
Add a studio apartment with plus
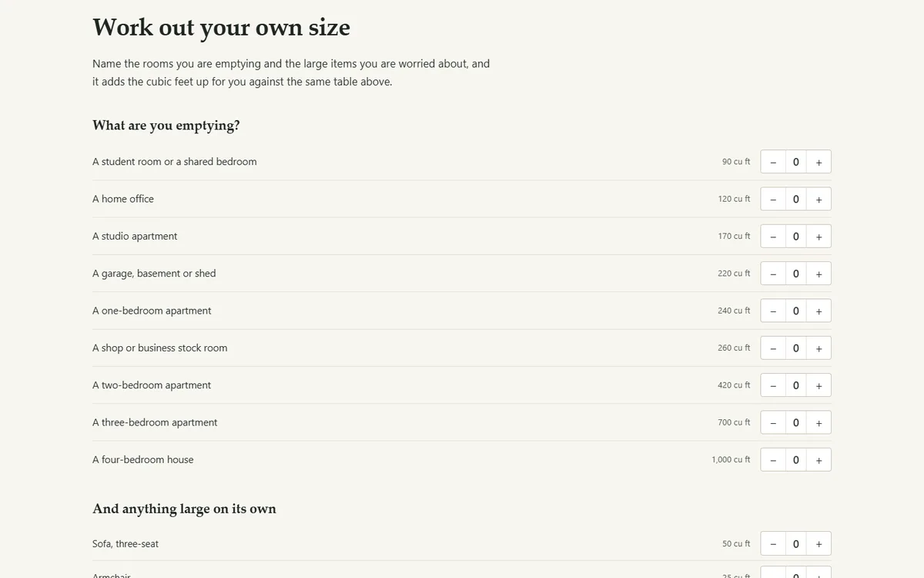pos(819,237)
